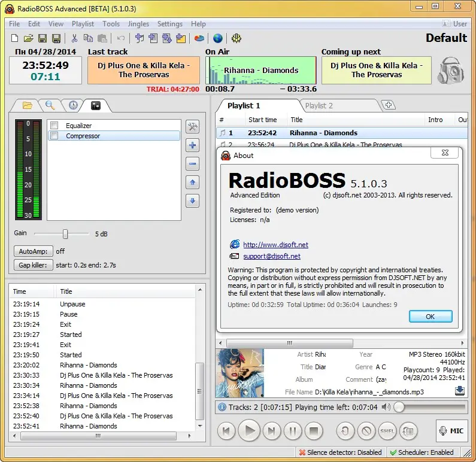This screenshot has width=476, height=462.
Task: Toggle the stop-after-track prohibition button
Action: click(x=366, y=431)
